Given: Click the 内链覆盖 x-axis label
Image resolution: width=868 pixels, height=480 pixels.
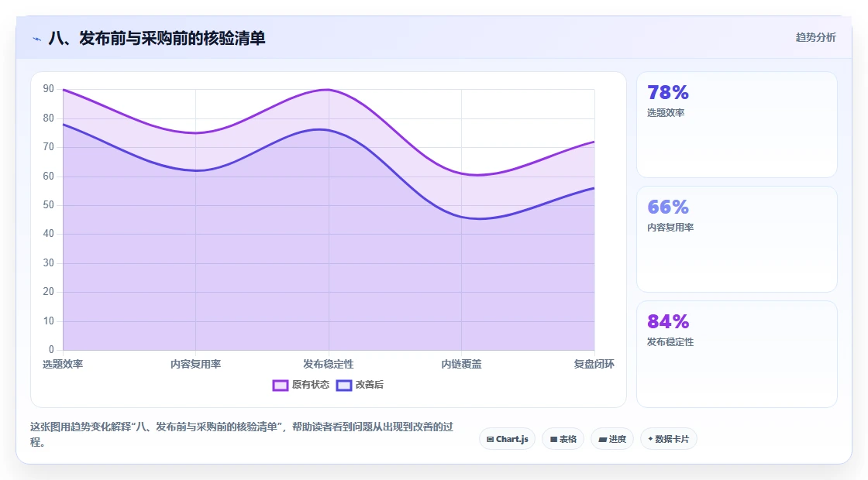Looking at the screenshot, I should [461, 364].
